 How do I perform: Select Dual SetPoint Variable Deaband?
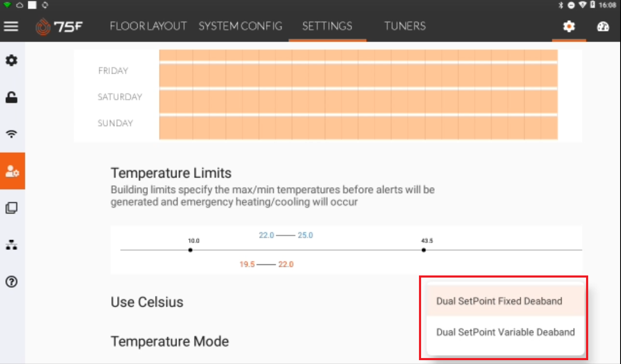[505, 332]
